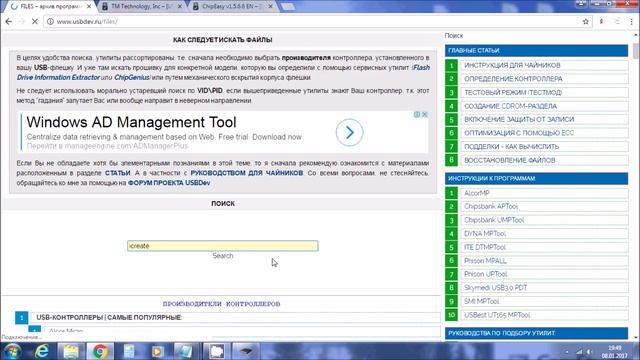Launch Internet Explorer from the taskbar

pyautogui.click(x=42, y=351)
